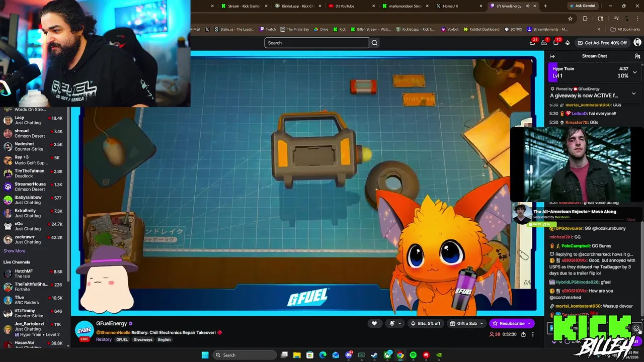The height and width of the screenshot is (362, 644).
Task: Open the Voxbot bookmark
Action: click(x=449, y=29)
